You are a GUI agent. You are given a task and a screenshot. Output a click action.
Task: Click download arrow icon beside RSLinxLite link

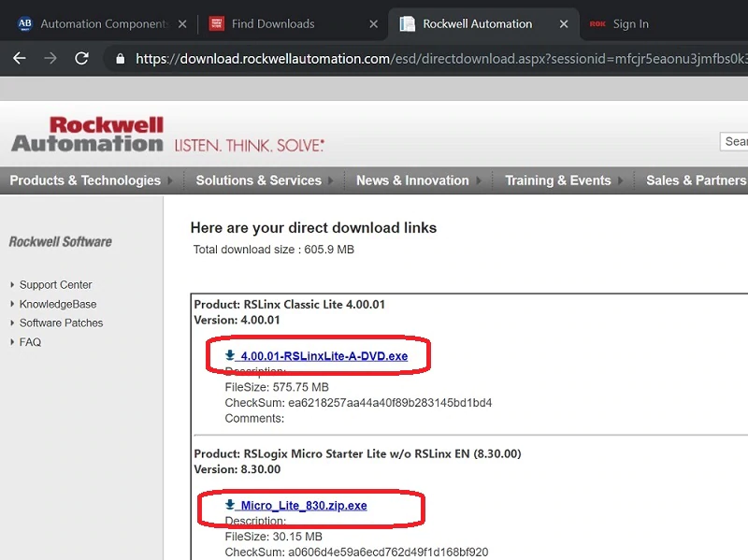pyautogui.click(x=230, y=355)
